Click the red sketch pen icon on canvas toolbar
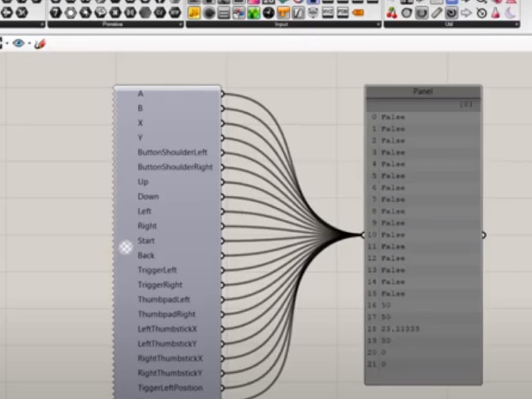 point(39,44)
